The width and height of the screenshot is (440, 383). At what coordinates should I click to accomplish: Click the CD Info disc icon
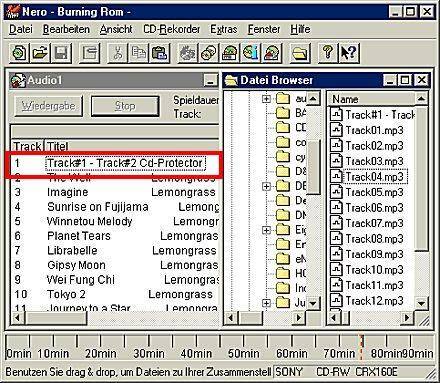(251, 53)
